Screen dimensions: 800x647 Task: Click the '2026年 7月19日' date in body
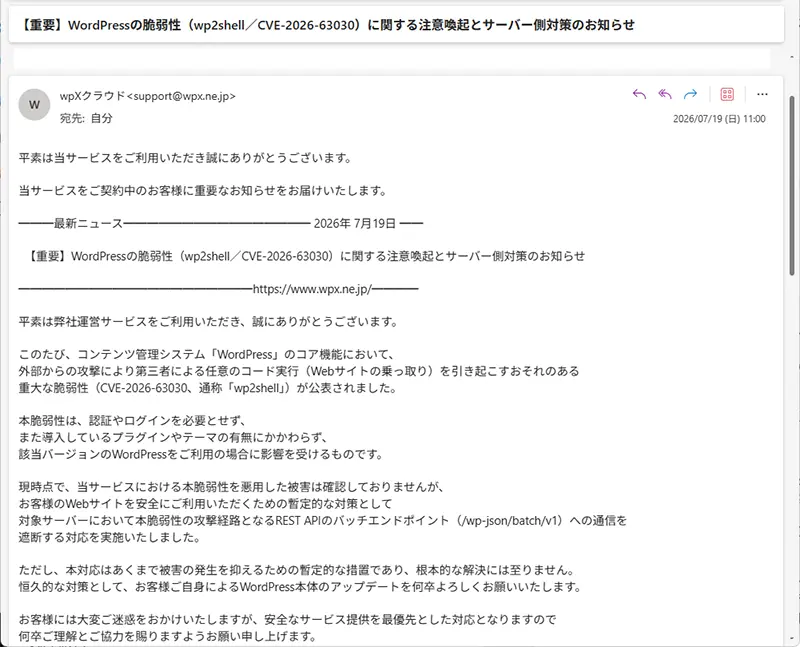355,223
